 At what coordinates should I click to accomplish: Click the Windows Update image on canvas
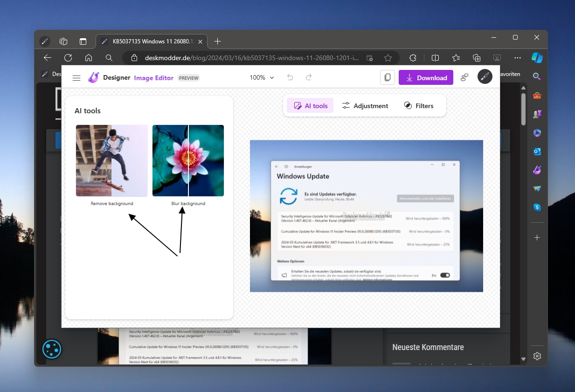click(366, 216)
